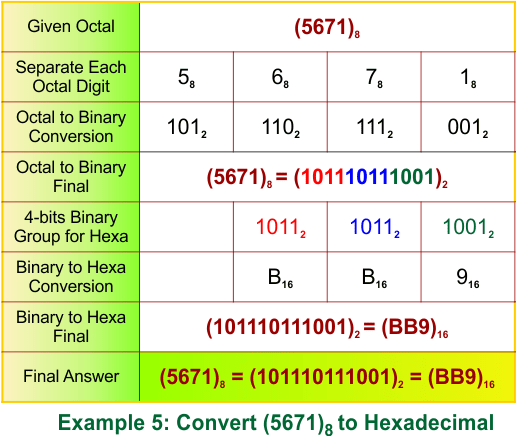Viewport: 516px width, 436px height.
Task: Select the B₁₆ cell under blue 1011₂
Action: click(x=374, y=278)
